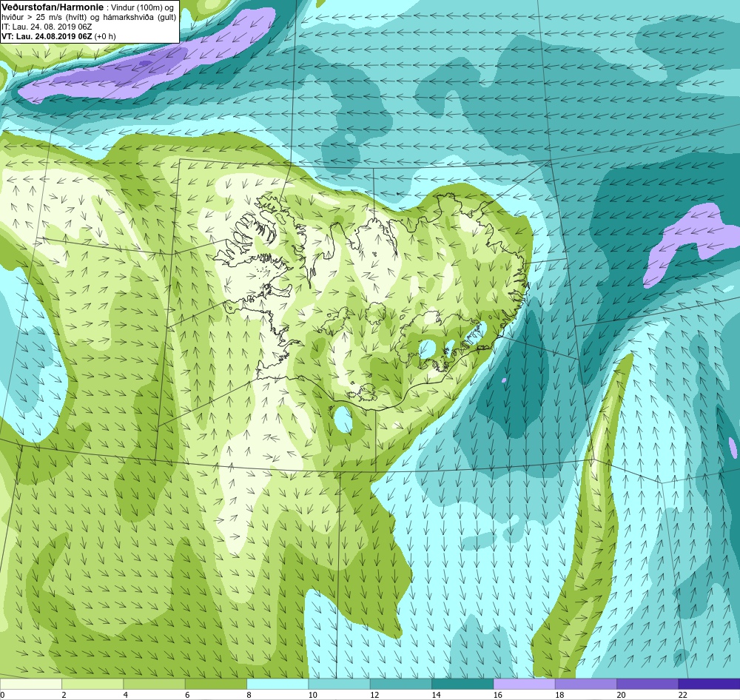Click the olive green 6–8 m/s legend swatch
This screenshot has width=740, height=700.
(215, 684)
